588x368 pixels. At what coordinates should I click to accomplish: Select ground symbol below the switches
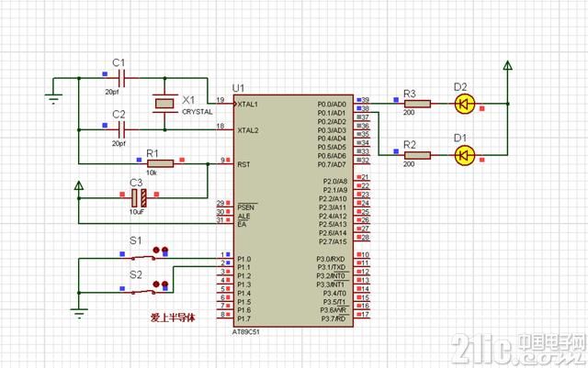point(79,313)
